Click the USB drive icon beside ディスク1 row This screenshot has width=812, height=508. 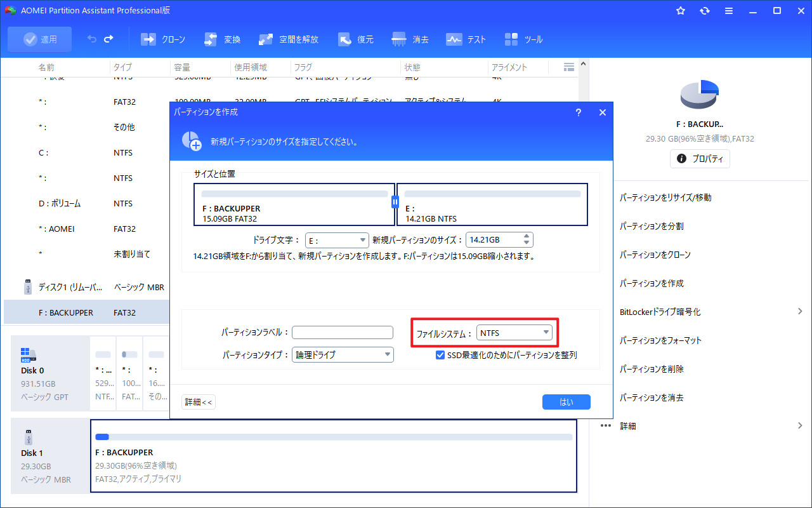click(27, 287)
